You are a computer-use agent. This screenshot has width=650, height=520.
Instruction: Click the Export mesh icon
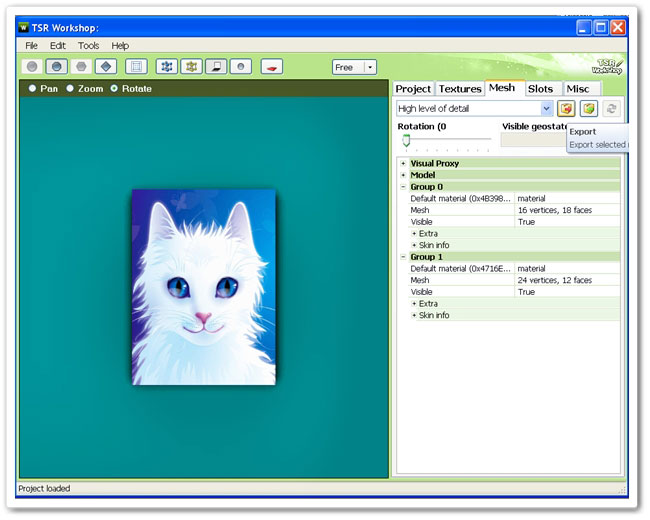pos(566,108)
